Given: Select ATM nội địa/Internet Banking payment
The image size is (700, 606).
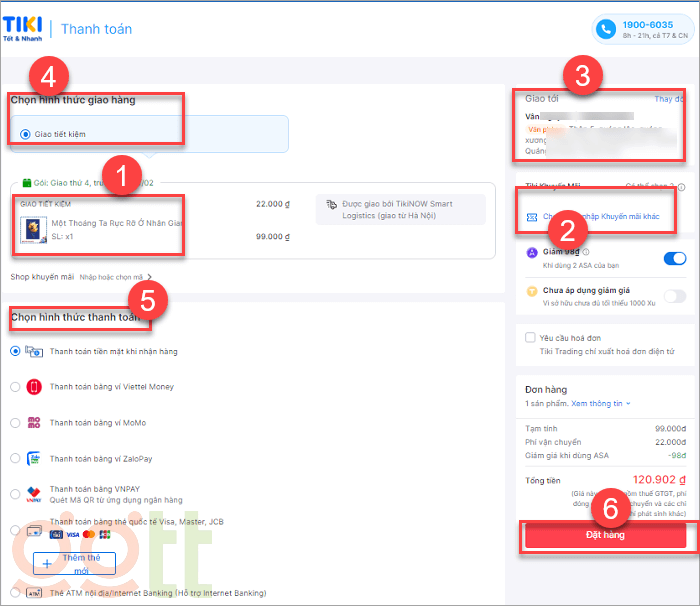Looking at the screenshot, I should click(15, 593).
